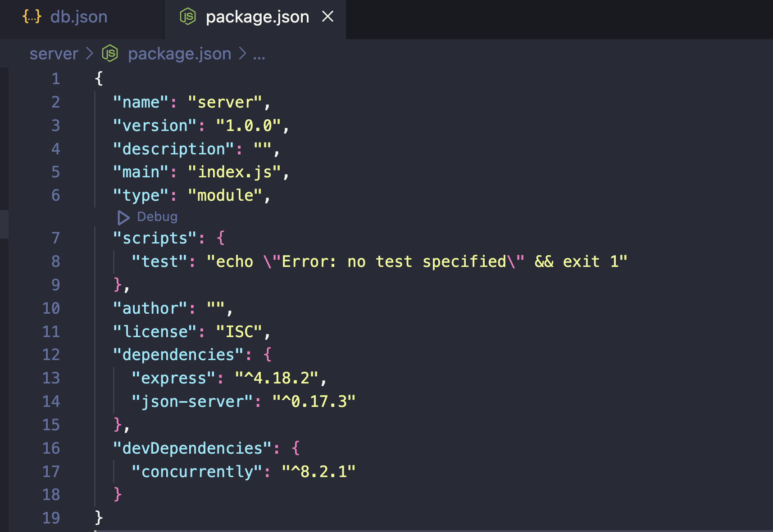Click the Debug CodeLens link above scripts
The width and height of the screenshot is (773, 532).
tap(157, 217)
